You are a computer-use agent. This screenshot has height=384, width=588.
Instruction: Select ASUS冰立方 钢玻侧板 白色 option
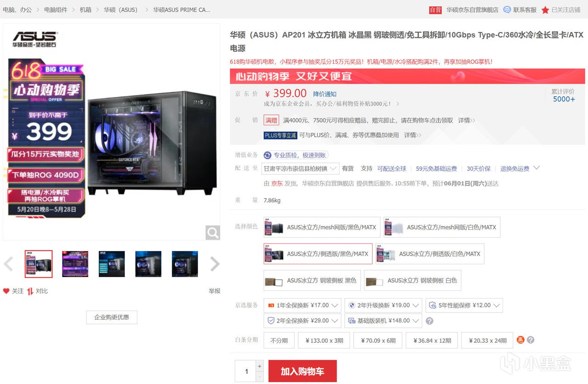point(413,280)
